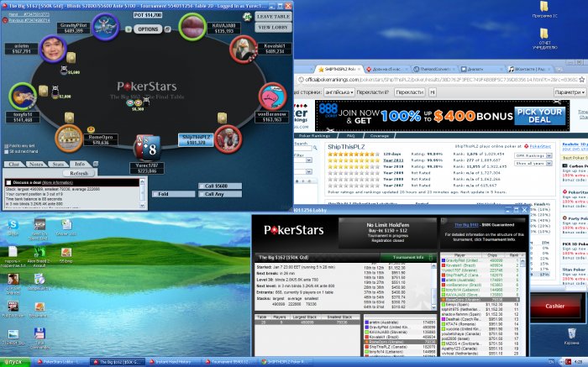This screenshot has width=588, height=367.
Task: Switch to the Stats tab
Action: (58, 165)
